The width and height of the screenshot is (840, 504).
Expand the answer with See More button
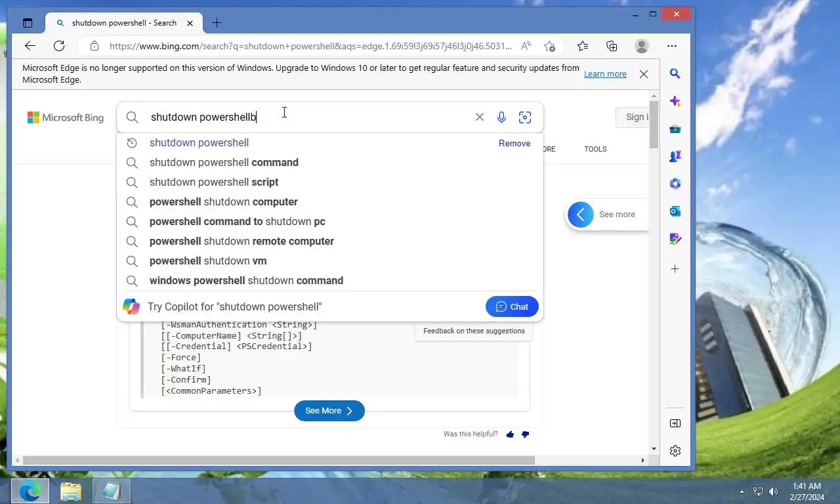click(x=329, y=411)
